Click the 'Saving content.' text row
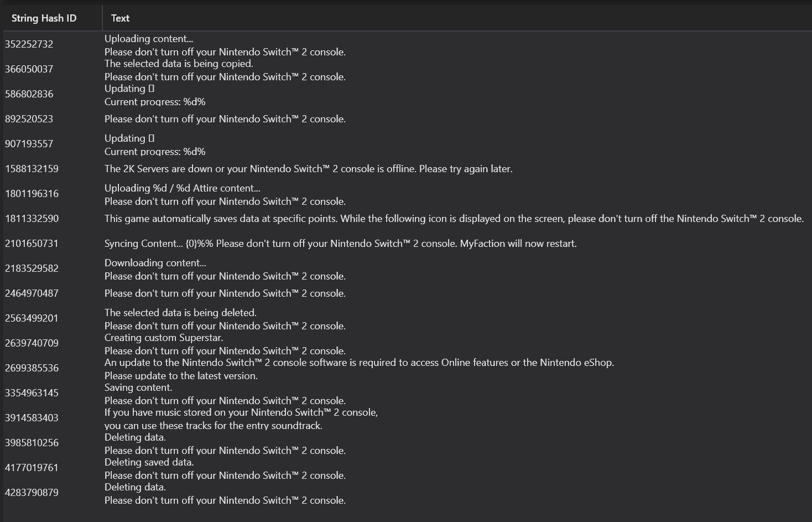This screenshot has width=812, height=522. pyautogui.click(x=138, y=387)
